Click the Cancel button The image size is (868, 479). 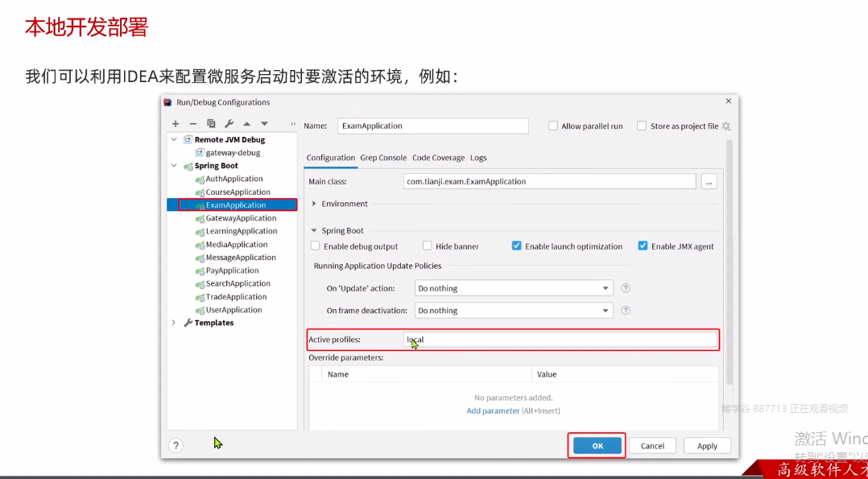click(x=653, y=446)
